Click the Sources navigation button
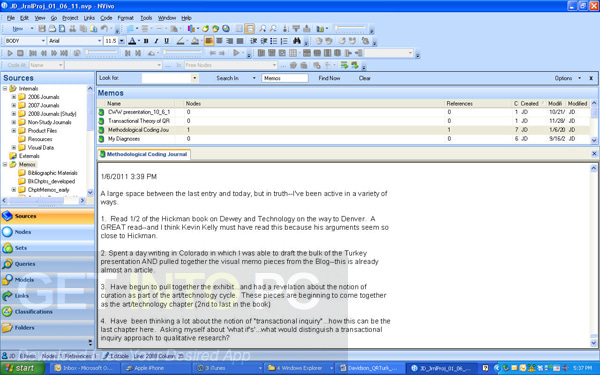 click(47, 216)
